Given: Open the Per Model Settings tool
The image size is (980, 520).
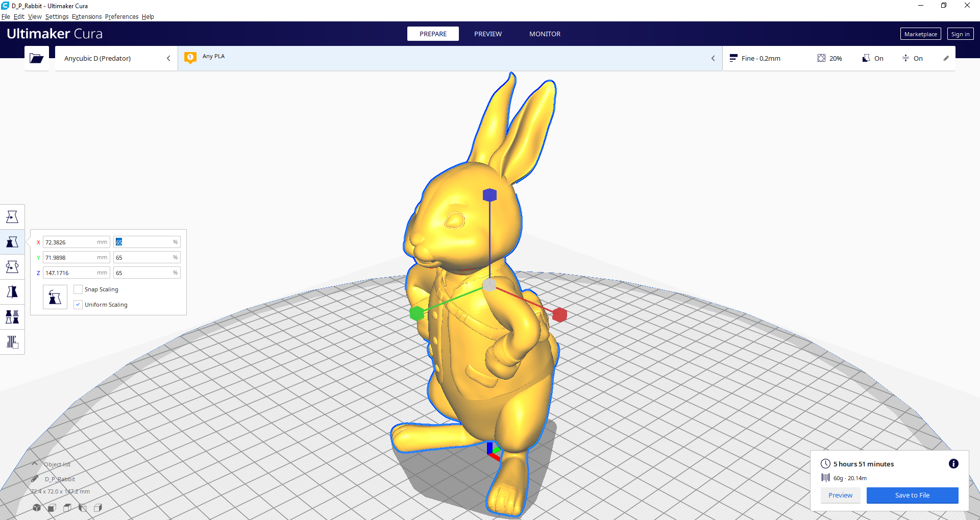Looking at the screenshot, I should tap(12, 317).
